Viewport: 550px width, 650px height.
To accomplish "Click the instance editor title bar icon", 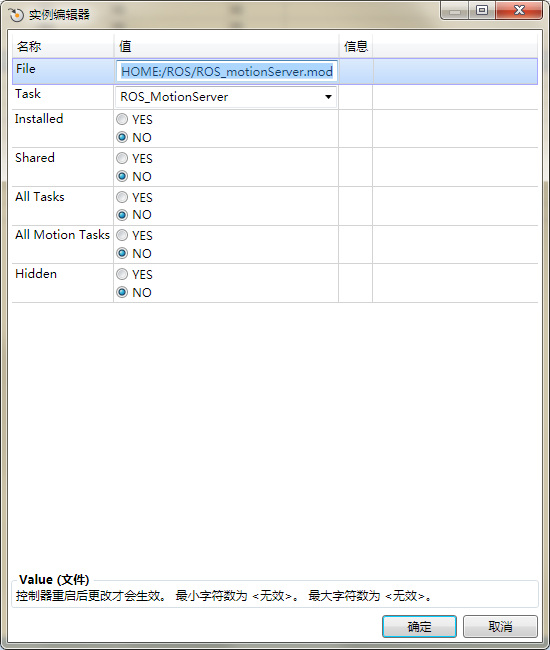I will click(16, 15).
